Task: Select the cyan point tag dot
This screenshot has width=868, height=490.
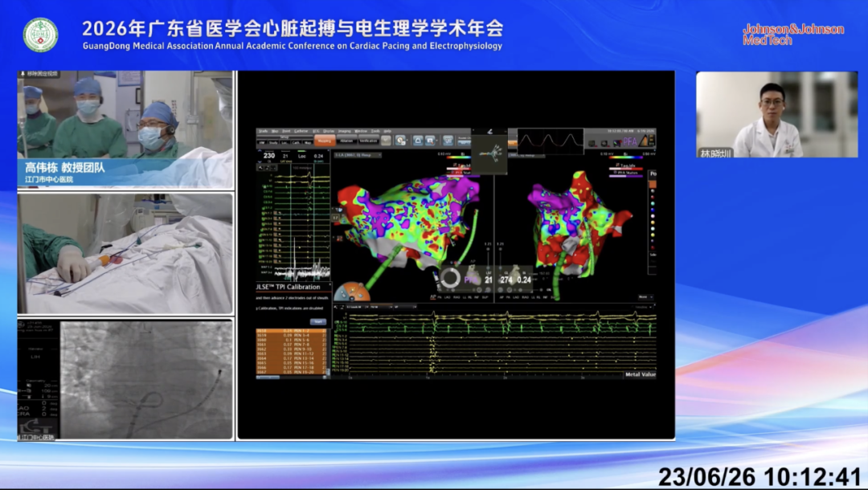Action: click(653, 203)
